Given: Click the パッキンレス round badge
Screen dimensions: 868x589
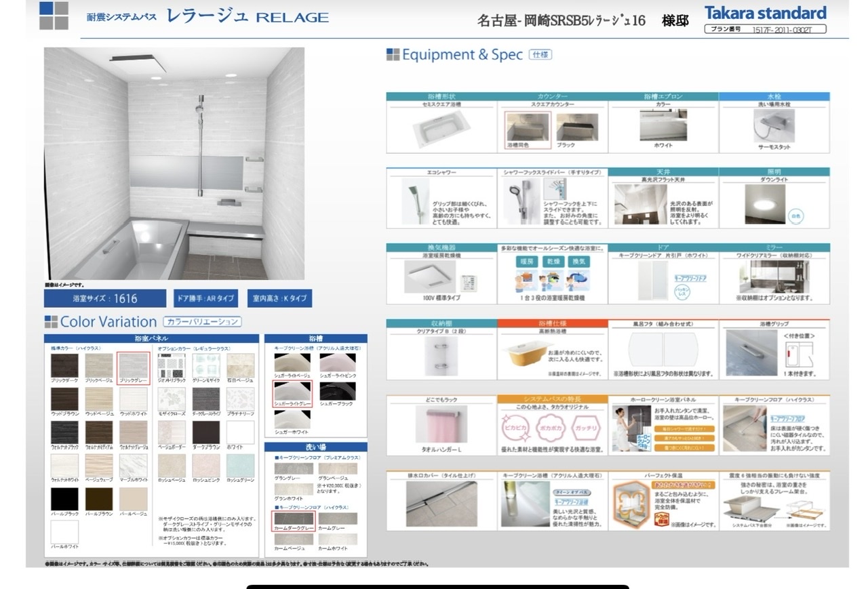Looking at the screenshot, I should pos(682,291).
